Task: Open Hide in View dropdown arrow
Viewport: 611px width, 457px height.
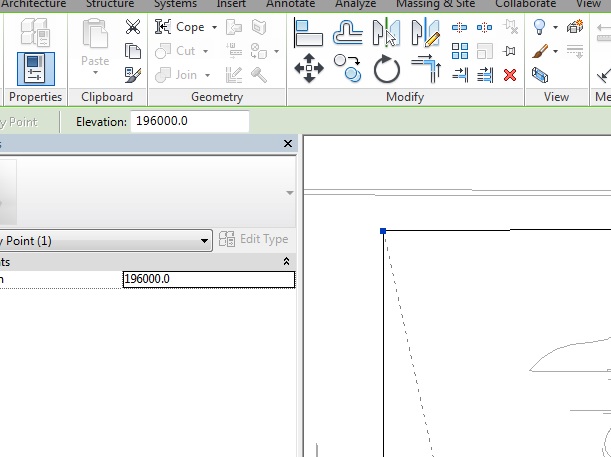Action: (x=555, y=27)
